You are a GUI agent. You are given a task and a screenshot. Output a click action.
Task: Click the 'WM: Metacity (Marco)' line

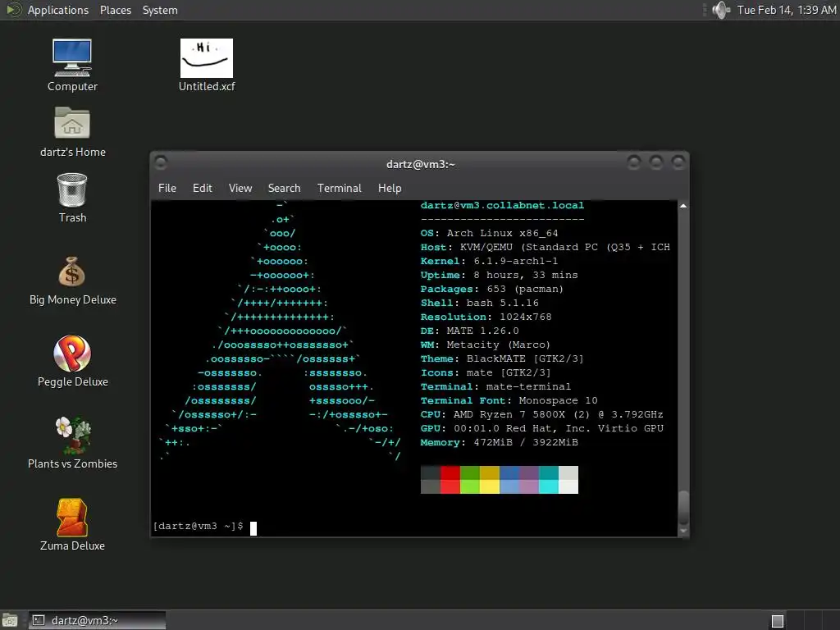[x=486, y=345]
